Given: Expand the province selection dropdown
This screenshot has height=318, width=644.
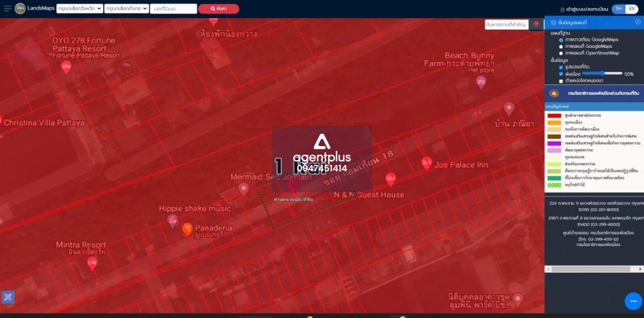Looking at the screenshot, I should click(79, 9).
